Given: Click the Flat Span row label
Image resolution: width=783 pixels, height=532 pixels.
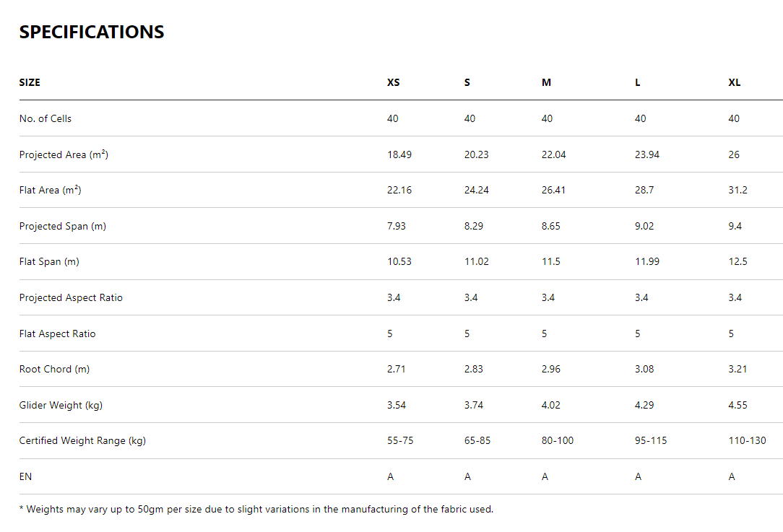Looking at the screenshot, I should pyautogui.click(x=49, y=261).
